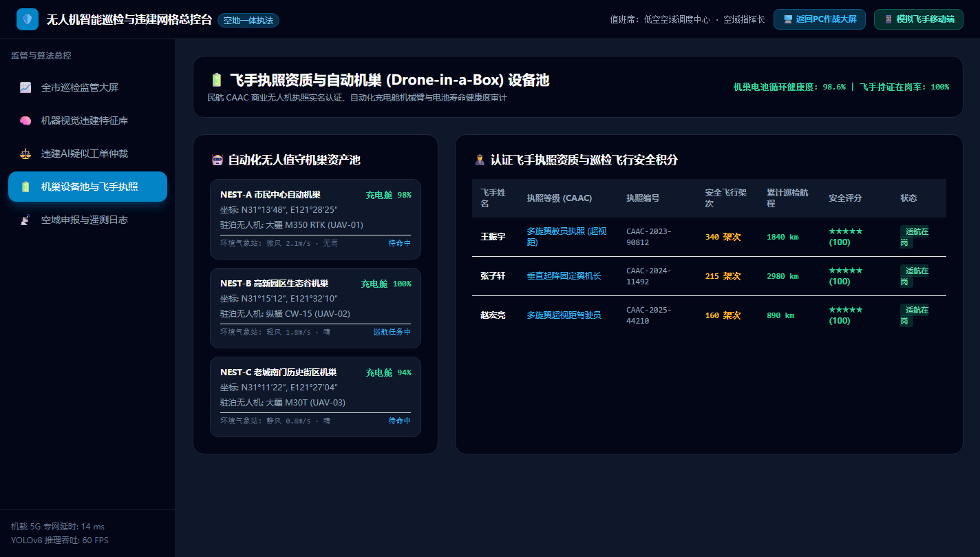Click pilot name 赵宏亮
The width and height of the screenshot is (980, 557).
[x=493, y=315]
